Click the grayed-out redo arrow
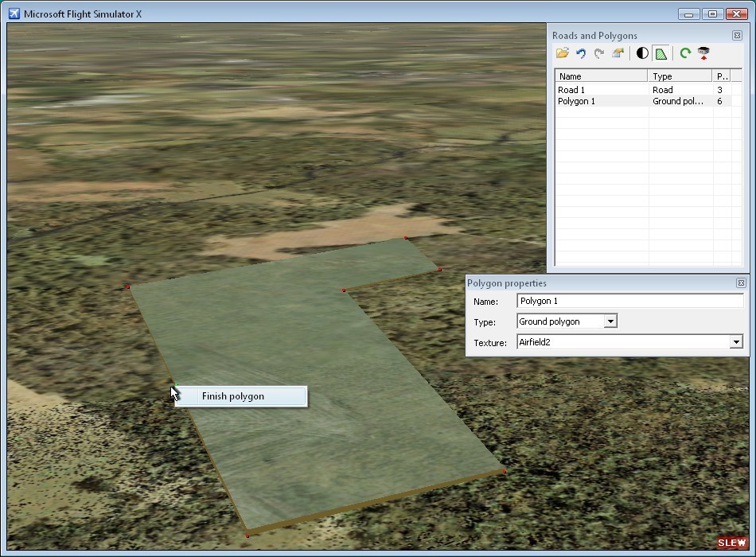The image size is (756, 557). tap(599, 53)
